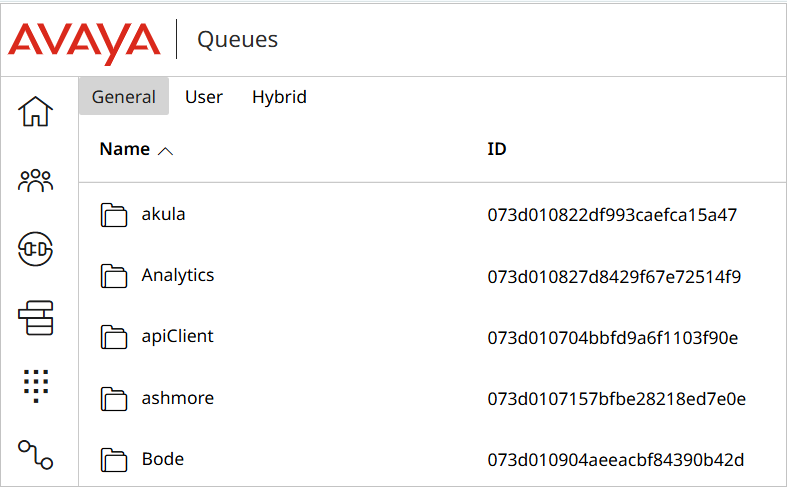The height and width of the screenshot is (487, 787).
Task: Click the Avaya logo
Action: coord(84,42)
